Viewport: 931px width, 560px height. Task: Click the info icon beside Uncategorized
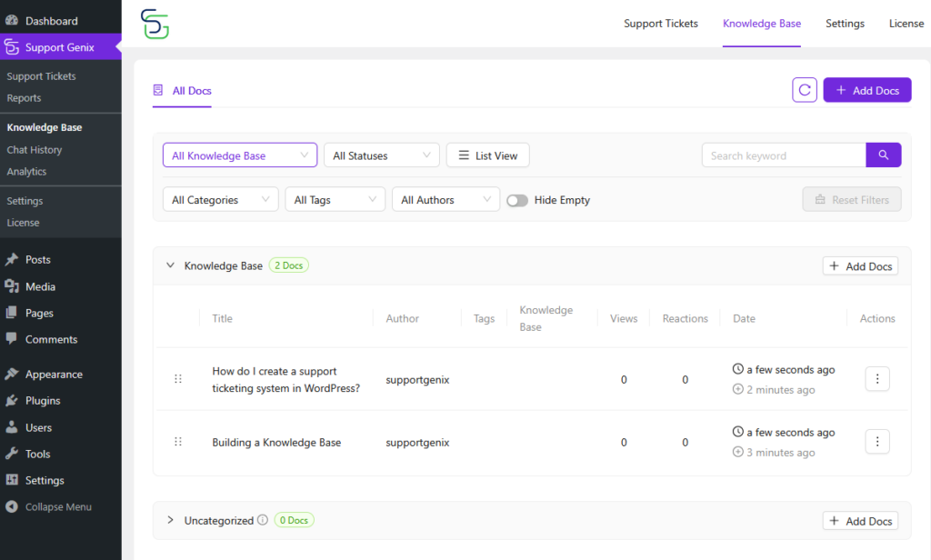tap(263, 520)
